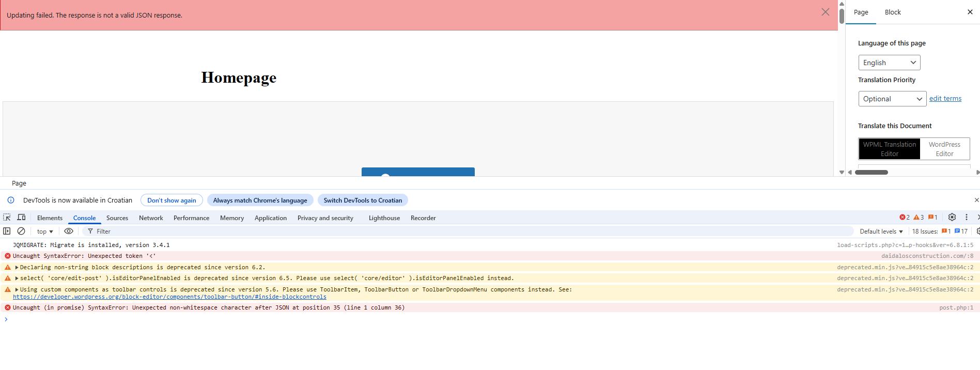Screen dimensions: 980x370
Task: Click the sidebar horizontal scrollbar thumb
Action: [872, 172]
